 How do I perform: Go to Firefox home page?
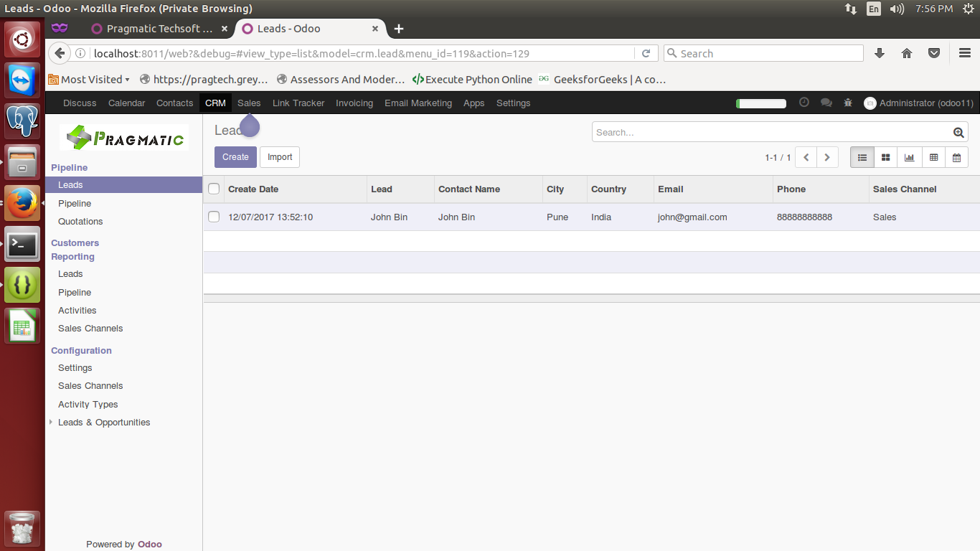click(907, 53)
